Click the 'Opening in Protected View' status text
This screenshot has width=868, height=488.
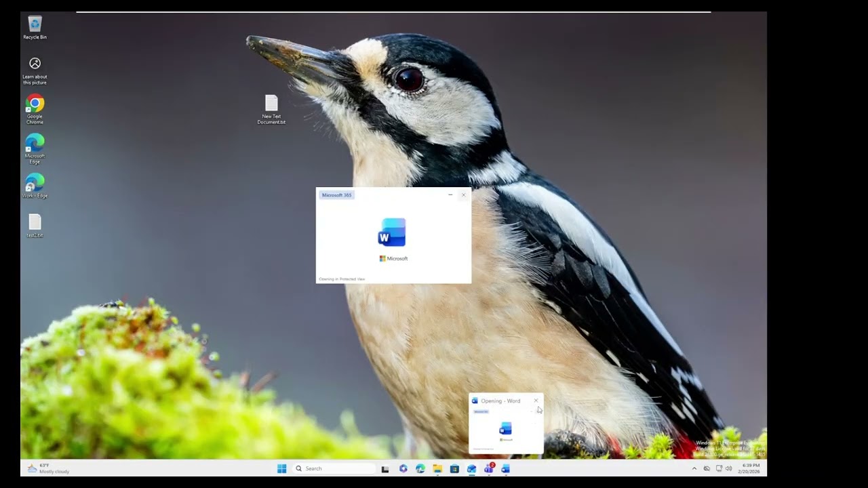coord(342,279)
